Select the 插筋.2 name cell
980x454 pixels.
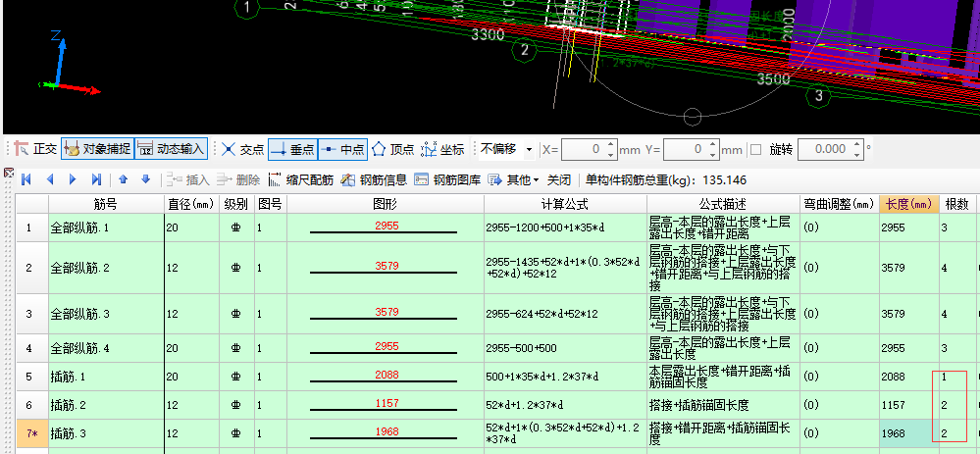click(x=106, y=405)
